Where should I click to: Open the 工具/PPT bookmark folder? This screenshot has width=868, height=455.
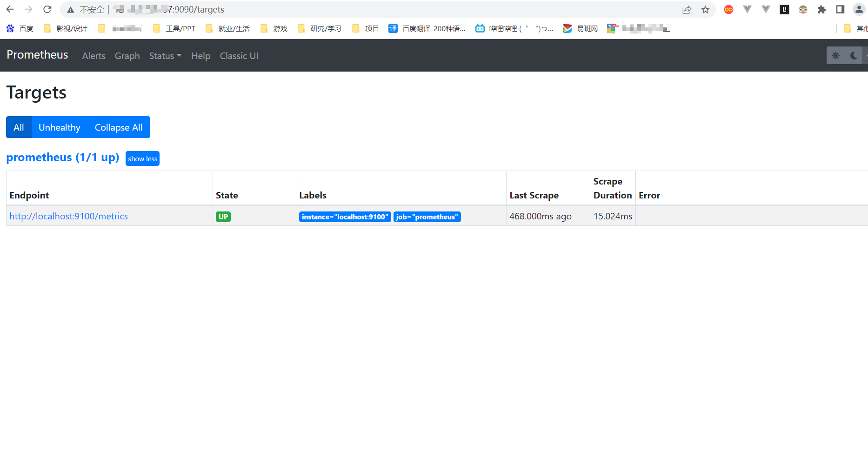(174, 29)
